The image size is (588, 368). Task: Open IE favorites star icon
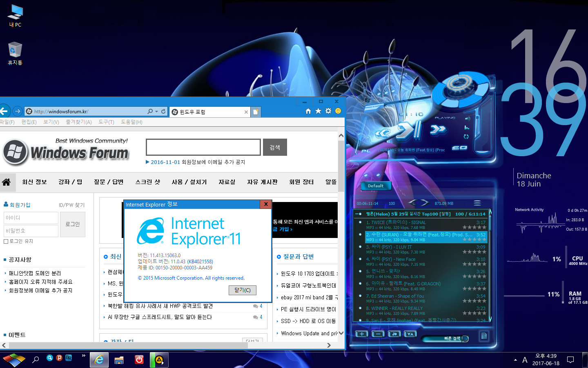318,111
